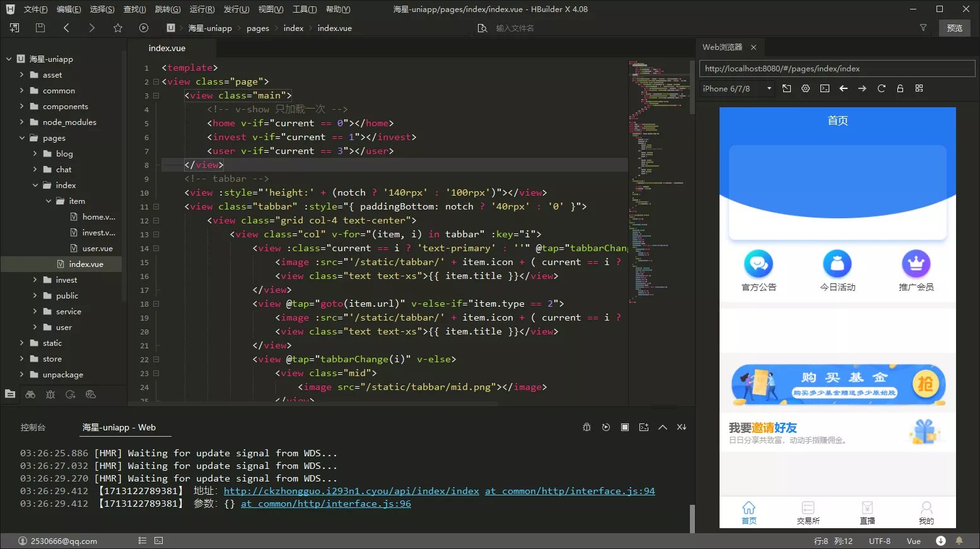
Task: Toggle the terminal panel icon in status bar
Action: (159, 541)
